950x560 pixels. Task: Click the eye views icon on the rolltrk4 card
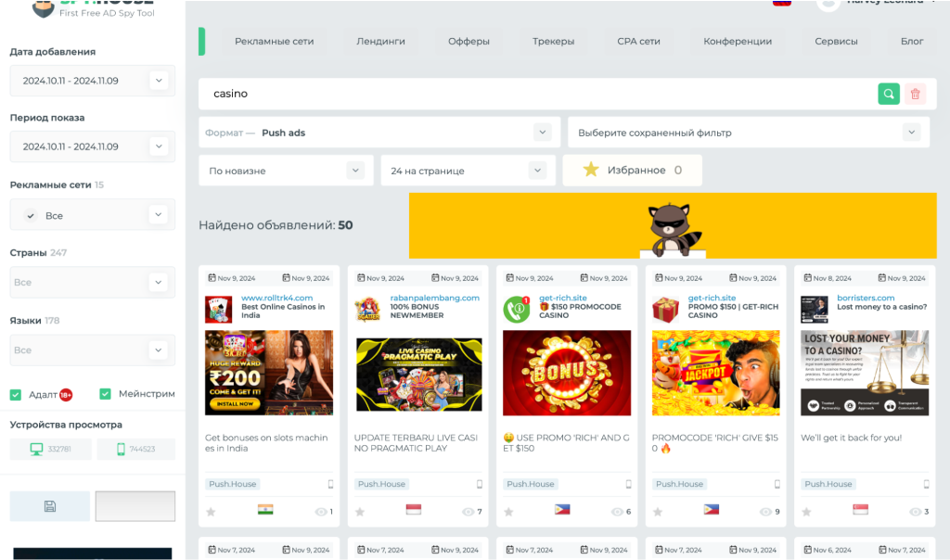320,512
